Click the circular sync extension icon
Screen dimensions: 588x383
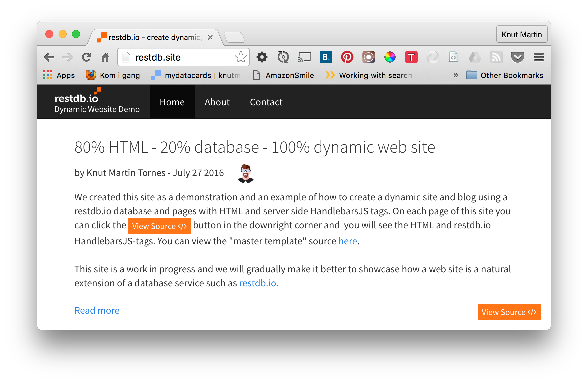click(283, 57)
